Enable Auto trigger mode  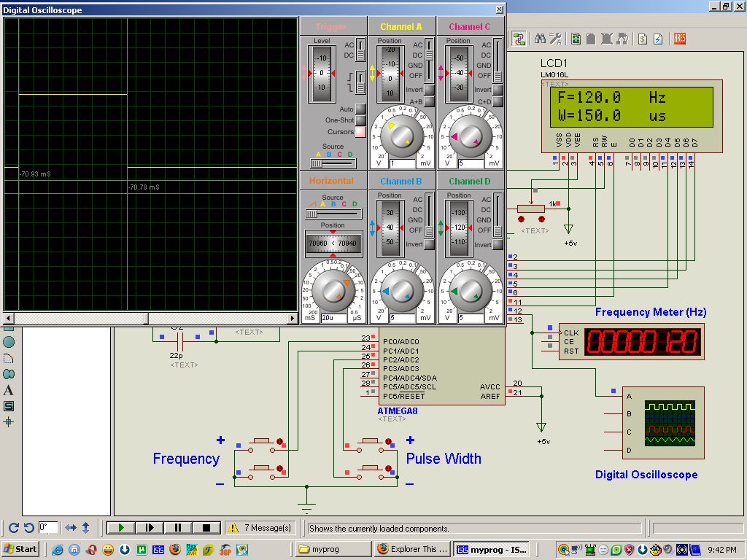tap(360, 109)
